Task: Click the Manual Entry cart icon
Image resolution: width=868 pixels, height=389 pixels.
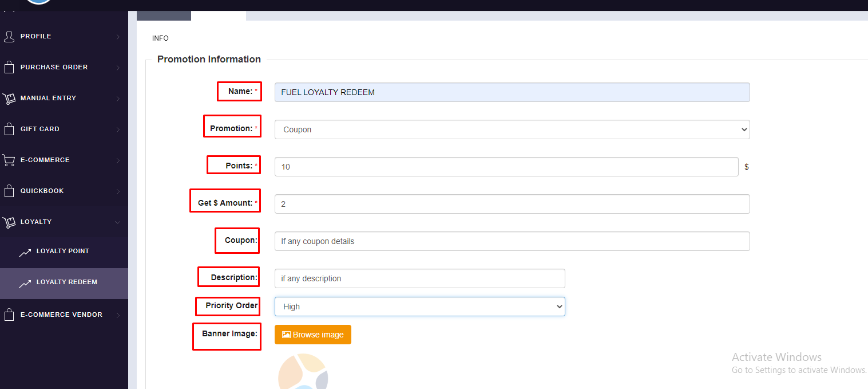Action: (9, 99)
